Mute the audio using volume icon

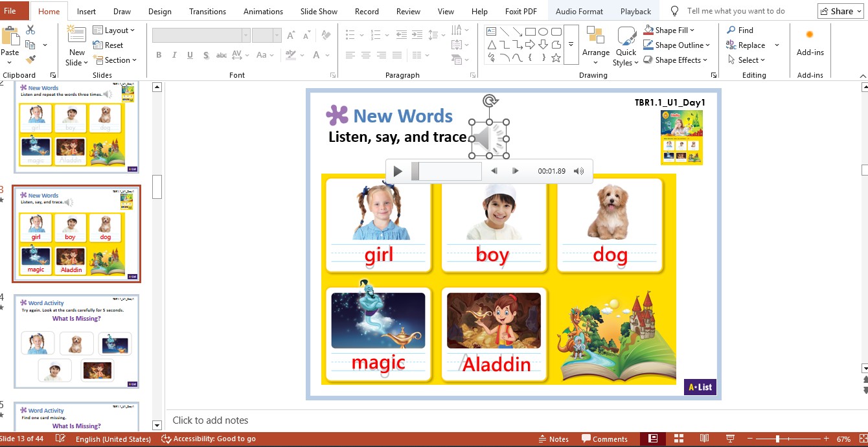578,172
